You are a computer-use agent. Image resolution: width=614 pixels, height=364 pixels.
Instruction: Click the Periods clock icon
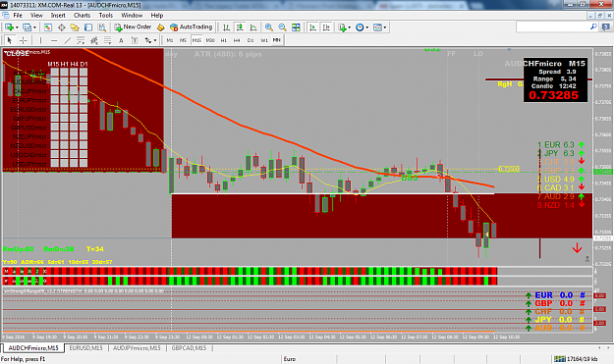tap(360, 27)
